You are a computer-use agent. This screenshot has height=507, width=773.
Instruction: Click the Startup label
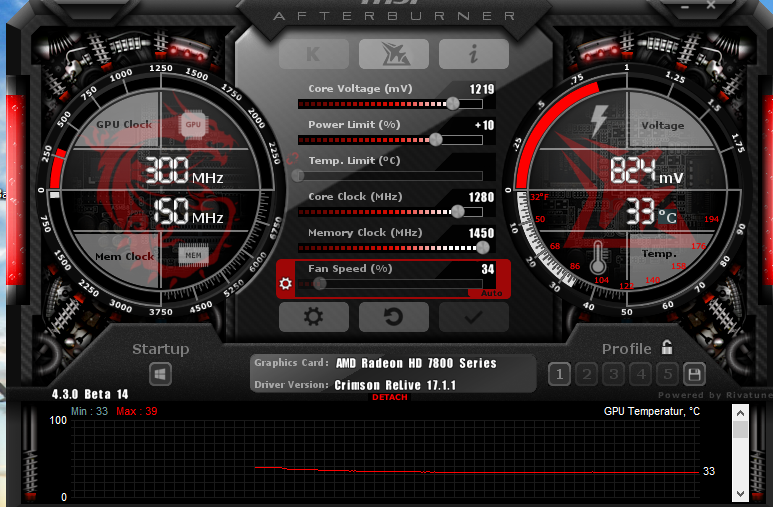tap(161, 349)
